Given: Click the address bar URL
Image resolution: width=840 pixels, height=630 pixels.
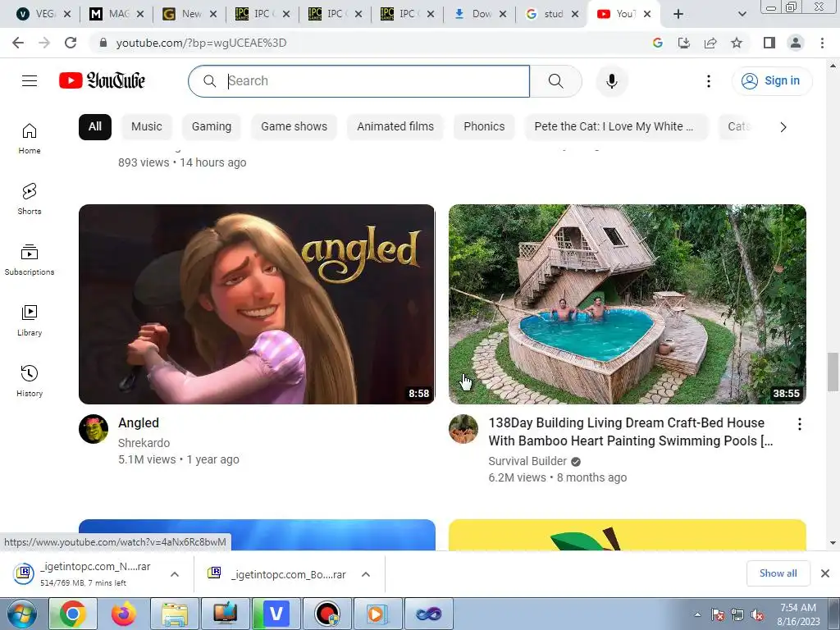Looking at the screenshot, I should click(202, 43).
